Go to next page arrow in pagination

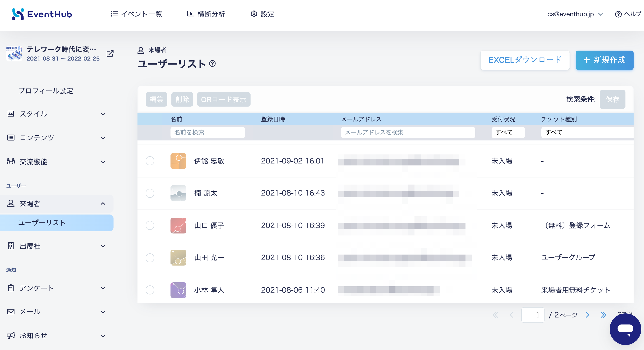tap(587, 315)
